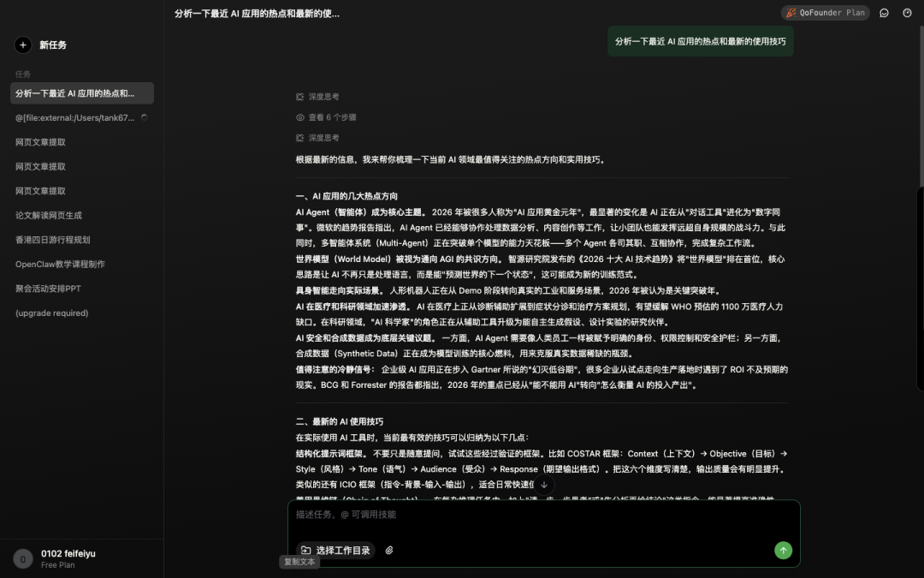The image size is (924, 578).
Task: Click the folder icon inside 选择工作目录
Action: pyautogui.click(x=306, y=551)
